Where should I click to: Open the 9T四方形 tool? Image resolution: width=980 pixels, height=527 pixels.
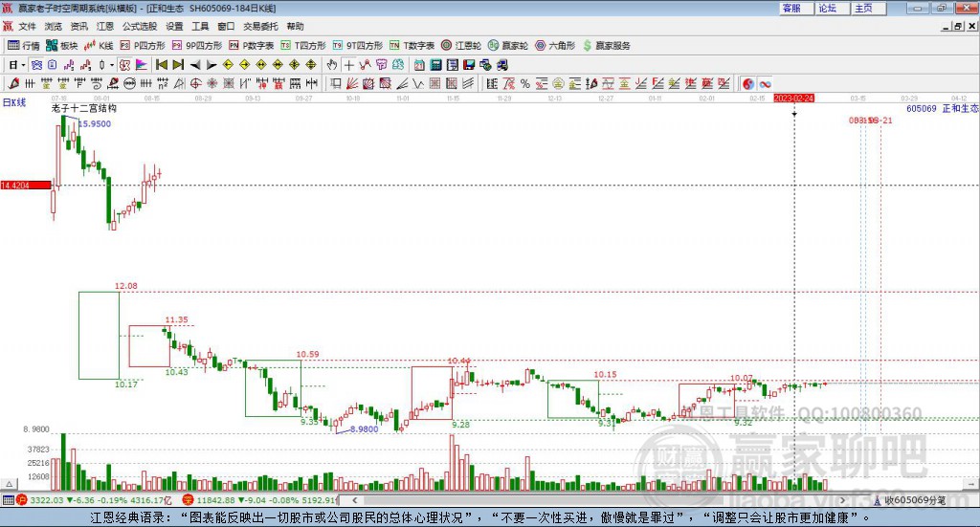(358, 46)
